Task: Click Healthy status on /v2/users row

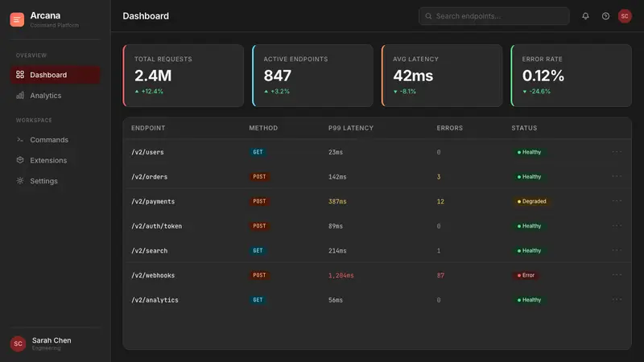Action: pos(529,152)
